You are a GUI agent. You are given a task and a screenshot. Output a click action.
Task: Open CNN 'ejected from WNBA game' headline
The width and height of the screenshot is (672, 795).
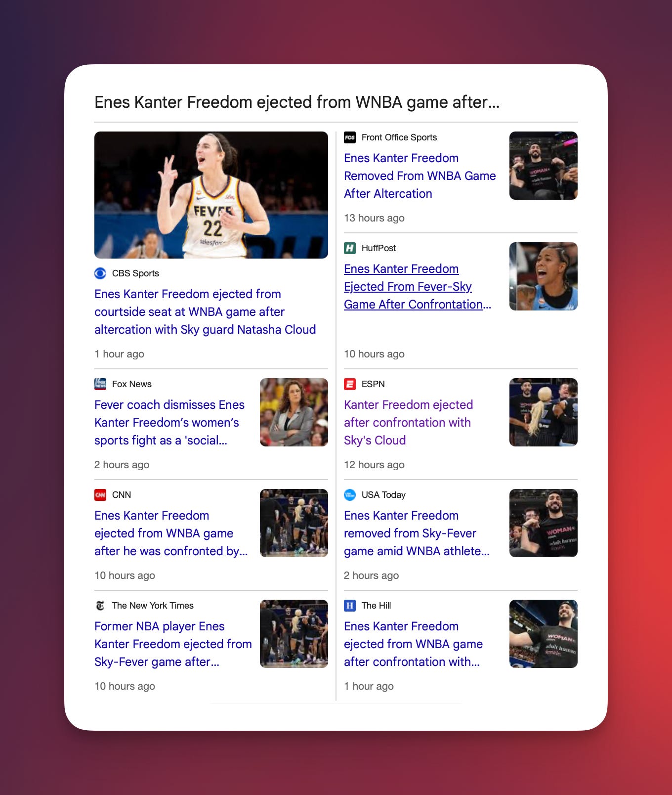(171, 533)
